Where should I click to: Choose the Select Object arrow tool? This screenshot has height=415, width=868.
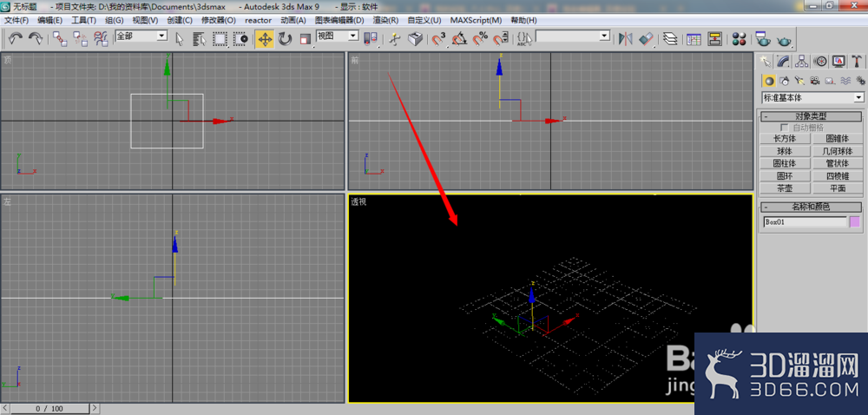pyautogui.click(x=180, y=39)
